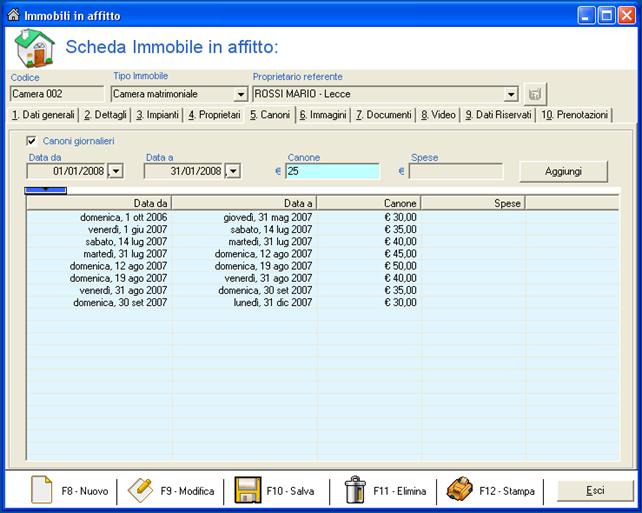Minimize the Immobili in affitto window
Image resolution: width=642 pixels, height=513 pixels.
[586, 16]
